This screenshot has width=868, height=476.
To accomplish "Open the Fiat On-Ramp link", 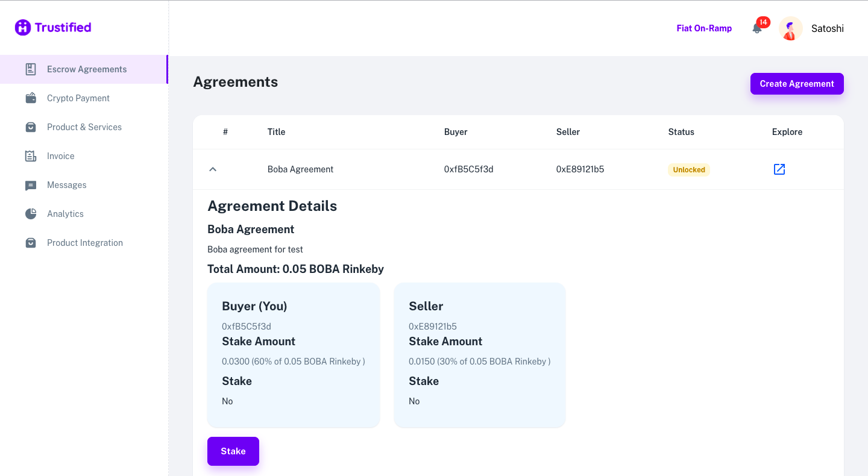I will click(x=704, y=28).
